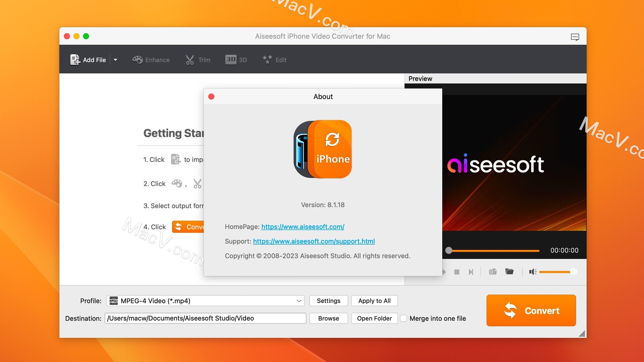Expand the Profile format dropdown
The width and height of the screenshot is (644, 362).
[299, 301]
